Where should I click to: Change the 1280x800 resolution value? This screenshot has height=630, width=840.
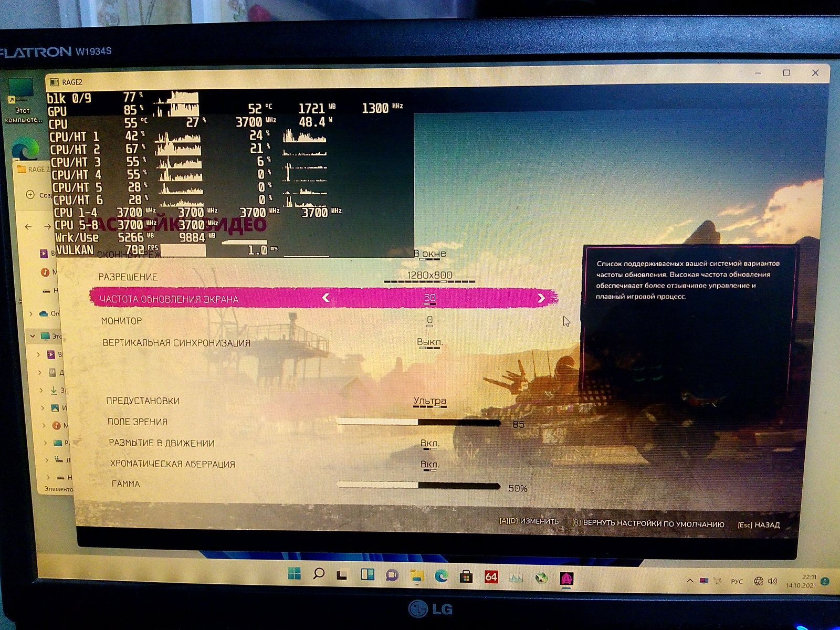[429, 276]
